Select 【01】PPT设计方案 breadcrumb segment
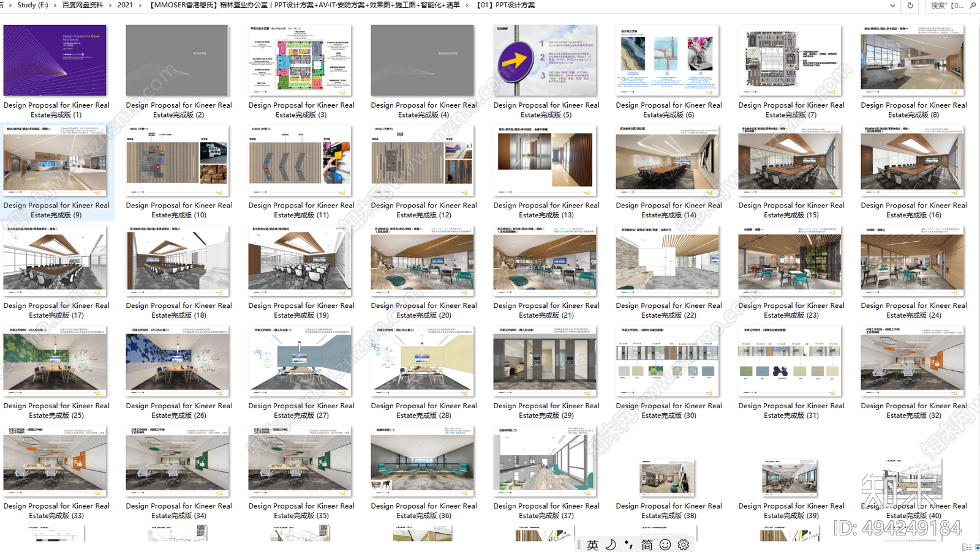Image resolution: width=980 pixels, height=552 pixels. [x=505, y=5]
